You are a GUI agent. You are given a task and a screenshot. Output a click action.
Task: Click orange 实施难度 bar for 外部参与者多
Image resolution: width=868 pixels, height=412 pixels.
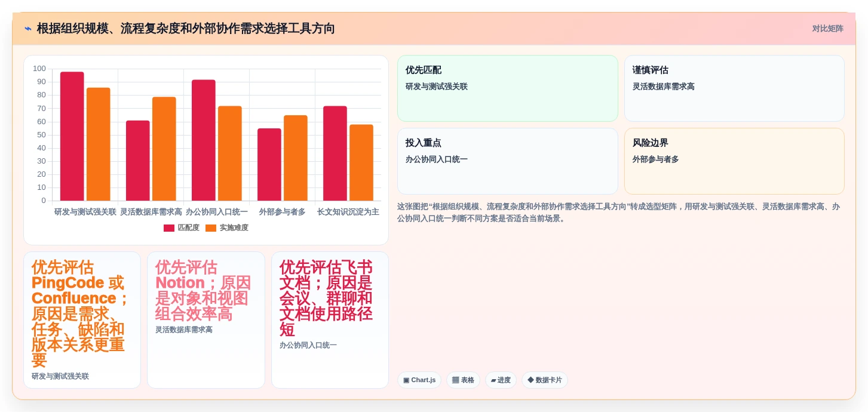(x=296, y=158)
